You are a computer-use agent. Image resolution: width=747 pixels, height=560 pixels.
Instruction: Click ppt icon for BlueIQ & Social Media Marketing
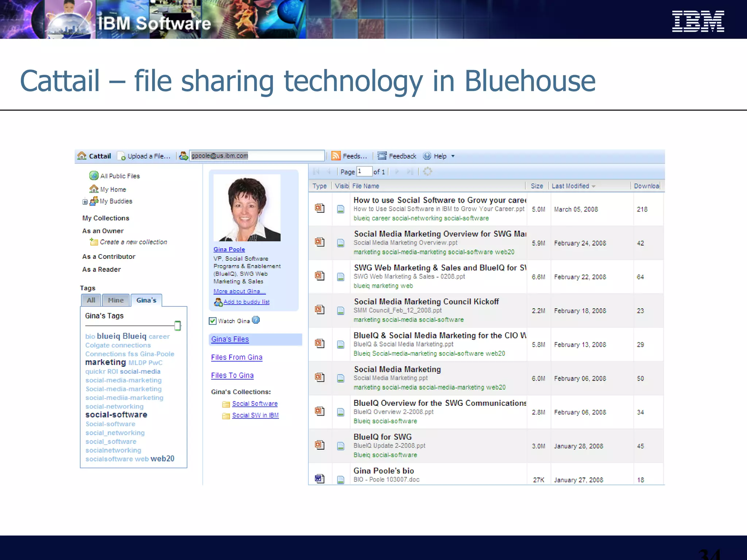[320, 343]
